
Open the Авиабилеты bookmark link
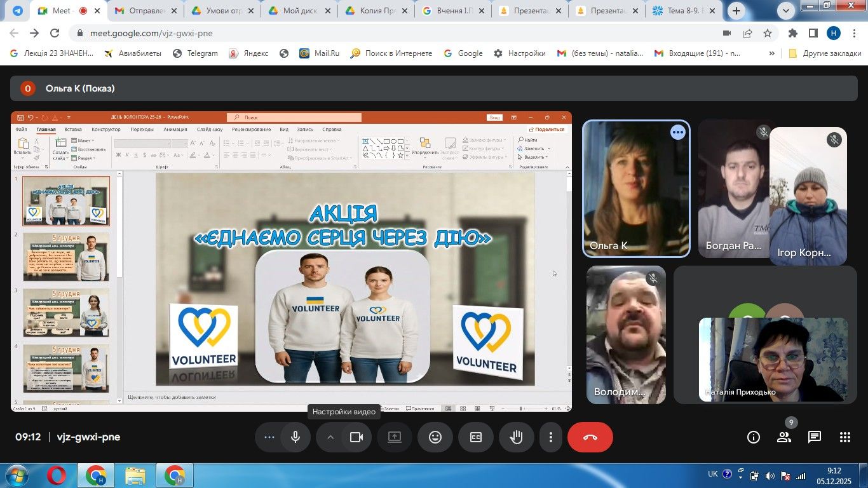133,53
